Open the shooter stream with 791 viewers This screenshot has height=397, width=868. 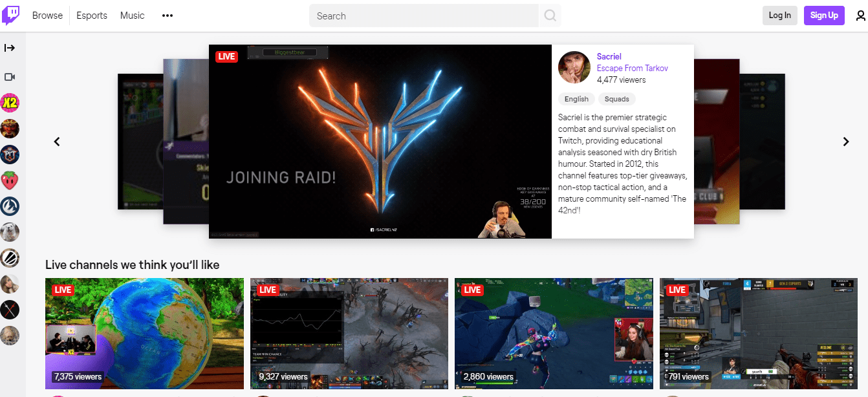tap(759, 334)
